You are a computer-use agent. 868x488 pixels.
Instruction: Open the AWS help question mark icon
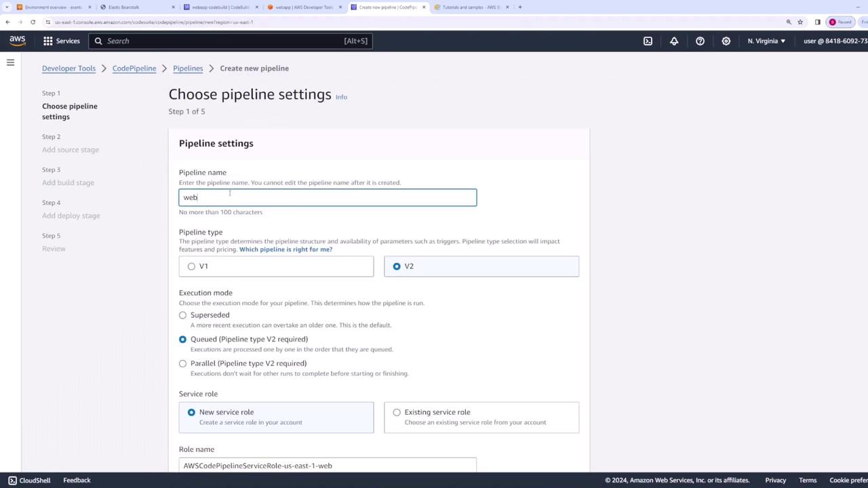click(700, 41)
